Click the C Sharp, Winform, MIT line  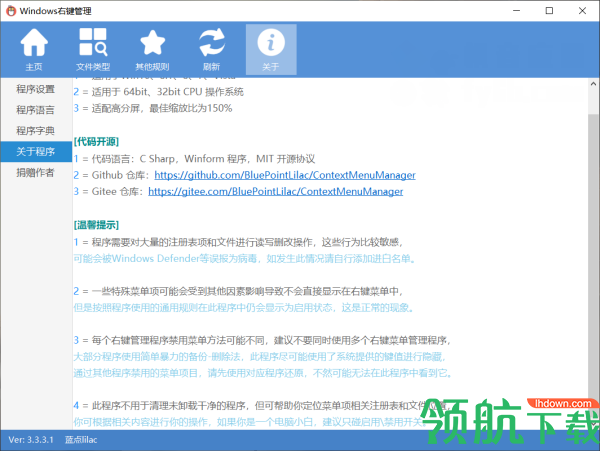click(194, 159)
